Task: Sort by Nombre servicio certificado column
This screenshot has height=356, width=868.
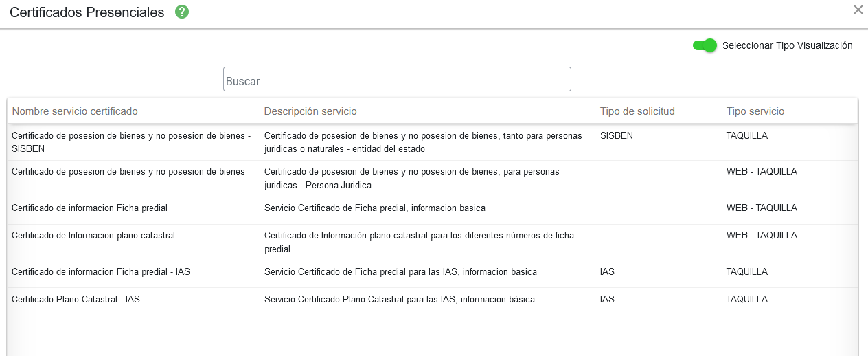Action: click(x=75, y=111)
